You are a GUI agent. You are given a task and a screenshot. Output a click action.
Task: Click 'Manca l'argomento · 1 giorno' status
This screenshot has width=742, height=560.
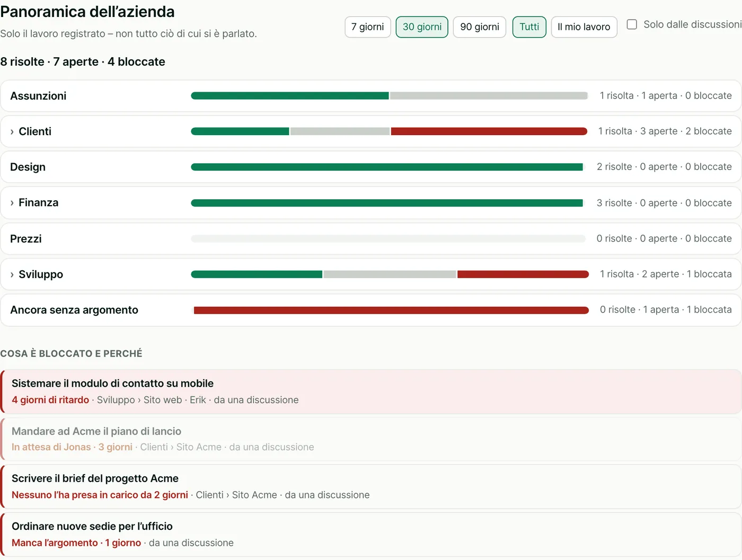point(76,543)
